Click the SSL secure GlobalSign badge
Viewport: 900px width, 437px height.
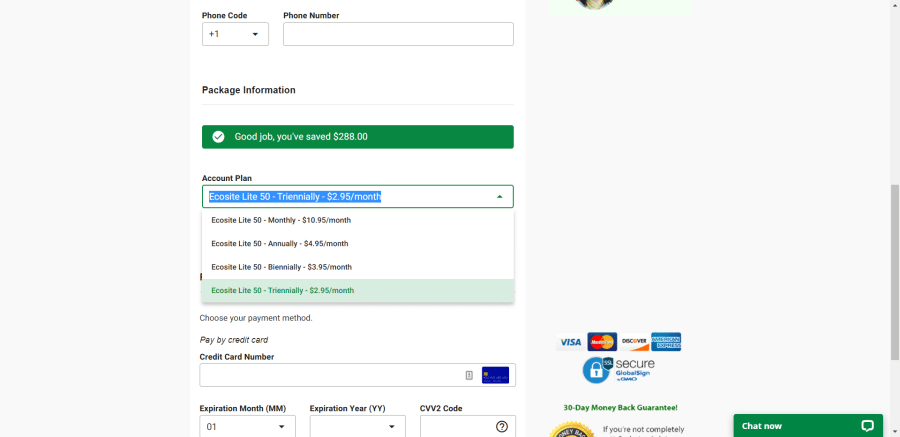pyautogui.click(x=619, y=370)
